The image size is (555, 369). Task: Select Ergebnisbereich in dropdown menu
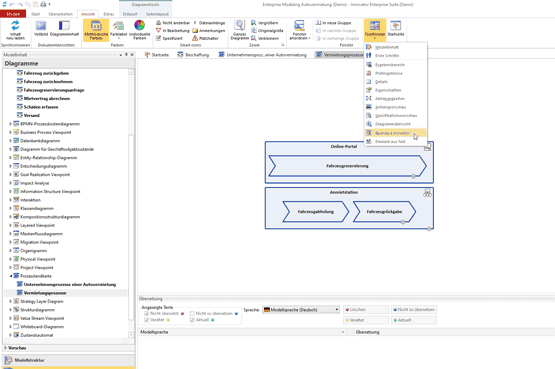pos(395,65)
